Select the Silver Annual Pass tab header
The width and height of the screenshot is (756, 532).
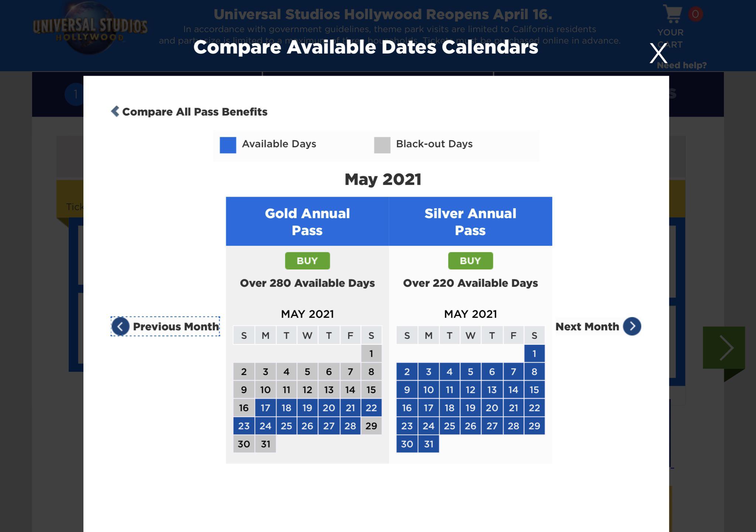coord(470,221)
